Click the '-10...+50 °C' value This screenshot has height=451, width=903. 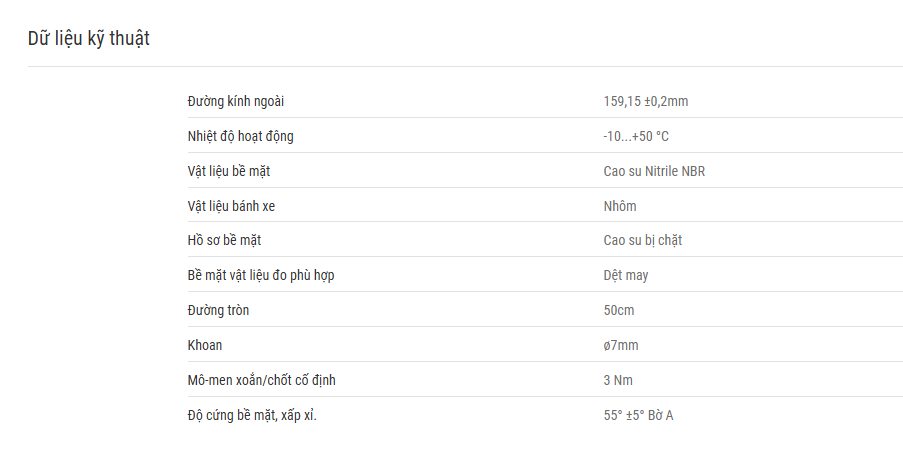[636, 137]
